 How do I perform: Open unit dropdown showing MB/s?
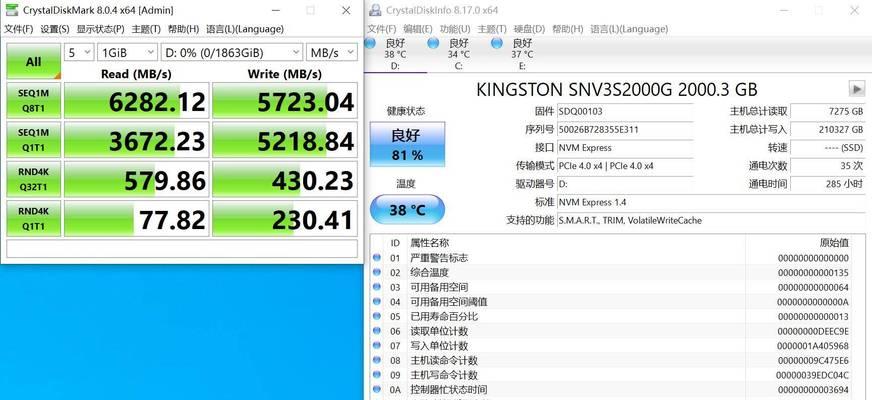click(331, 53)
